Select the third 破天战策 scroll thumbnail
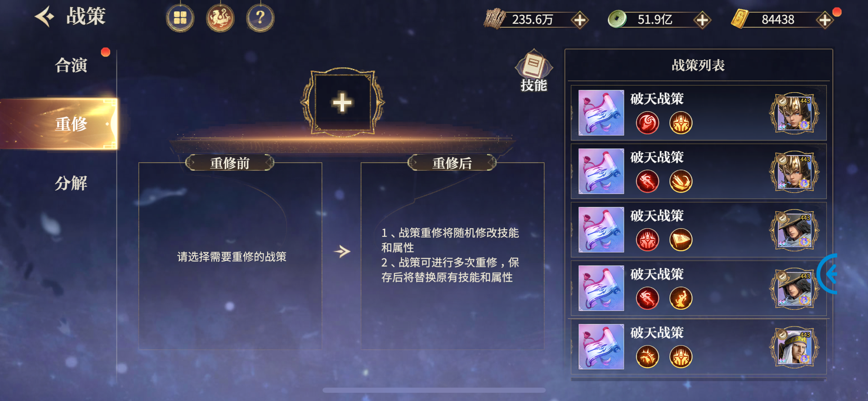The image size is (868, 401). tap(601, 230)
